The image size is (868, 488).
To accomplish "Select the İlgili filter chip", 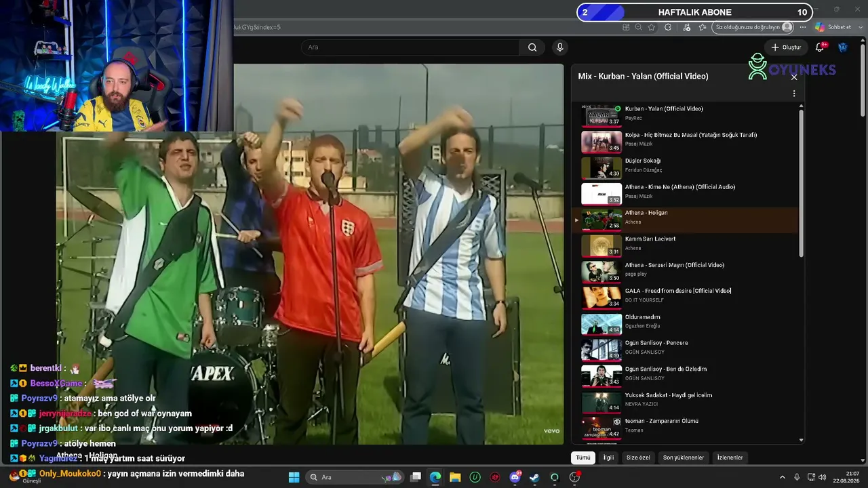I will (608, 457).
